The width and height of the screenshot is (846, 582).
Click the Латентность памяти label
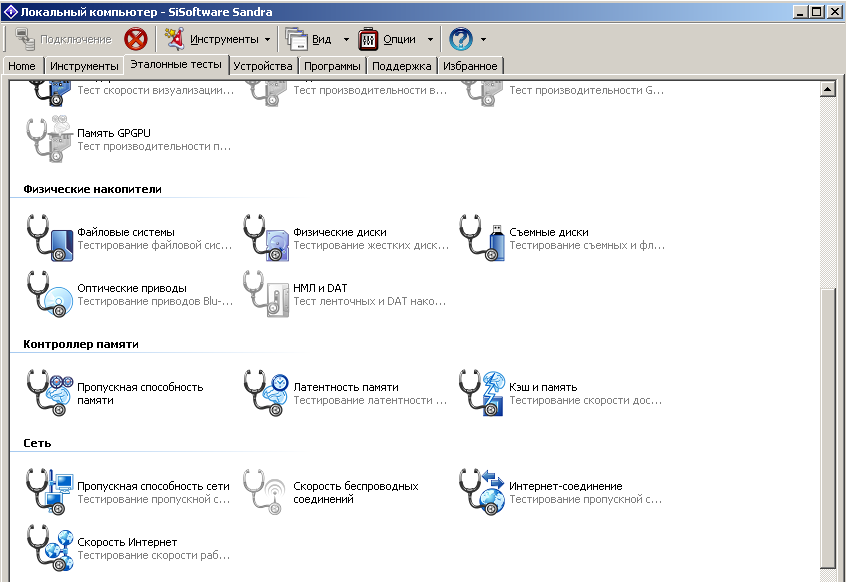point(346,387)
